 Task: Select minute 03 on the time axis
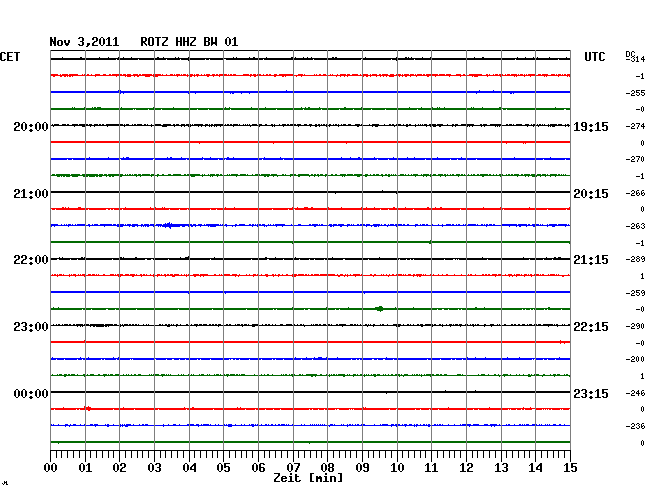[154, 468]
